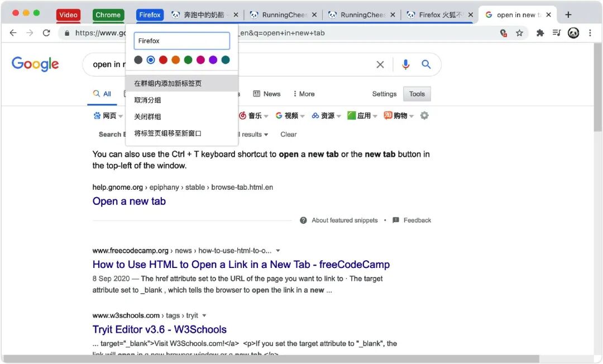Select the orange group color

(x=176, y=60)
